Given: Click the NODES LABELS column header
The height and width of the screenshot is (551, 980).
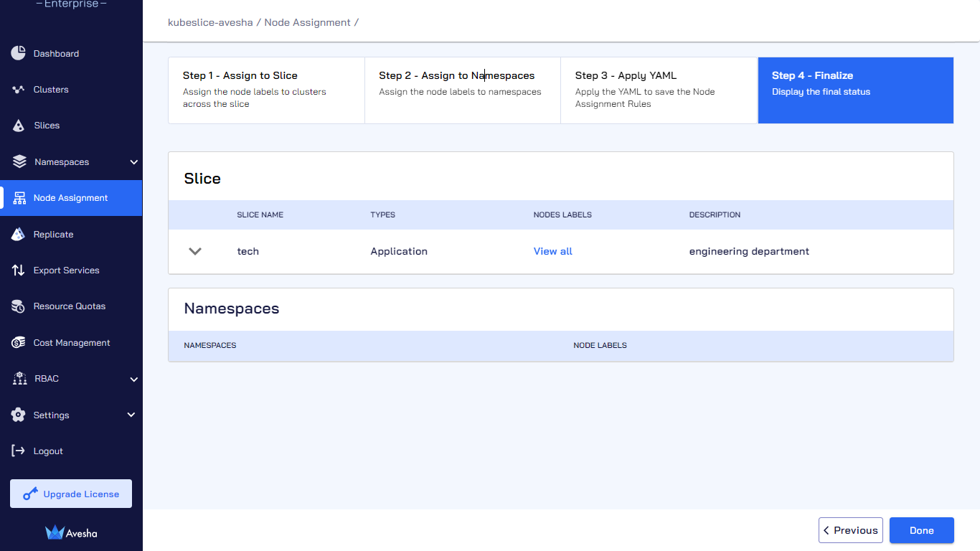Looking at the screenshot, I should click(562, 215).
